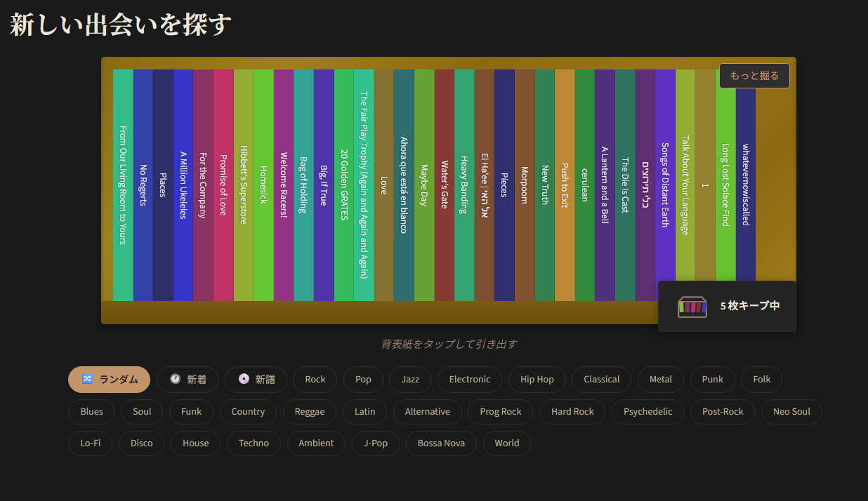The image size is (868, 501).
Task: Select the Water's Gate record spine
Action: 444,185
